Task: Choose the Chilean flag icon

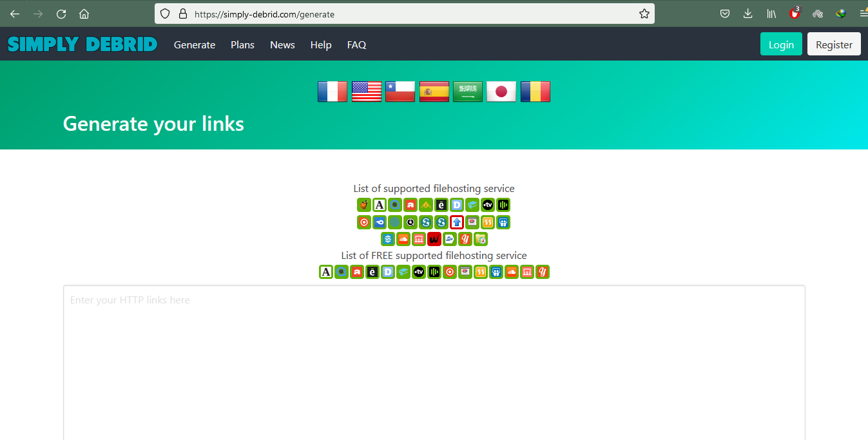Action: tap(400, 91)
